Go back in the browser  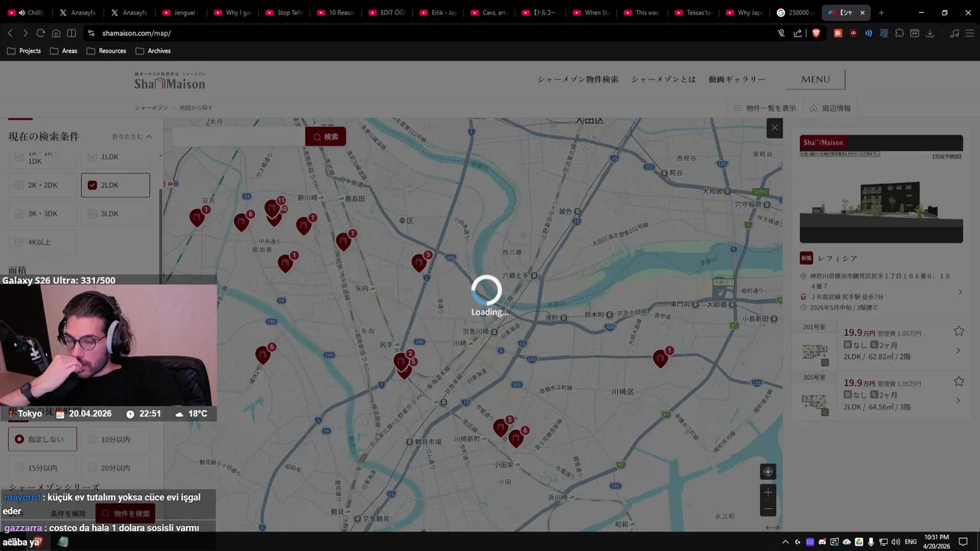[x=10, y=33]
